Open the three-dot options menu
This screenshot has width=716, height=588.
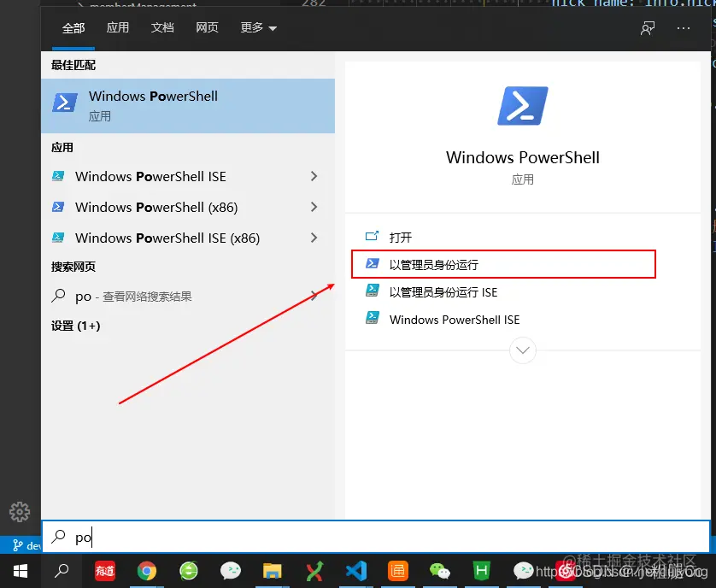point(684,28)
